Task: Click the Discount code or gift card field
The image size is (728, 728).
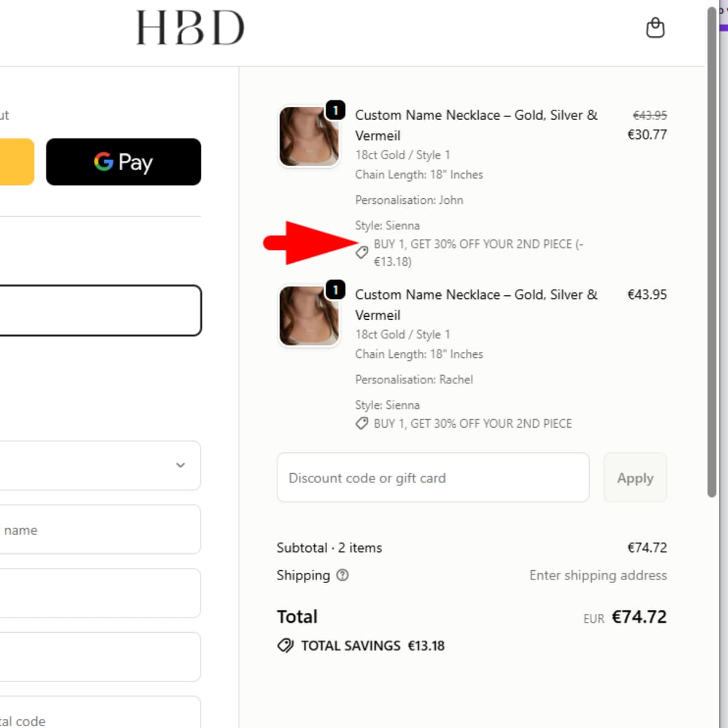Action: click(433, 477)
